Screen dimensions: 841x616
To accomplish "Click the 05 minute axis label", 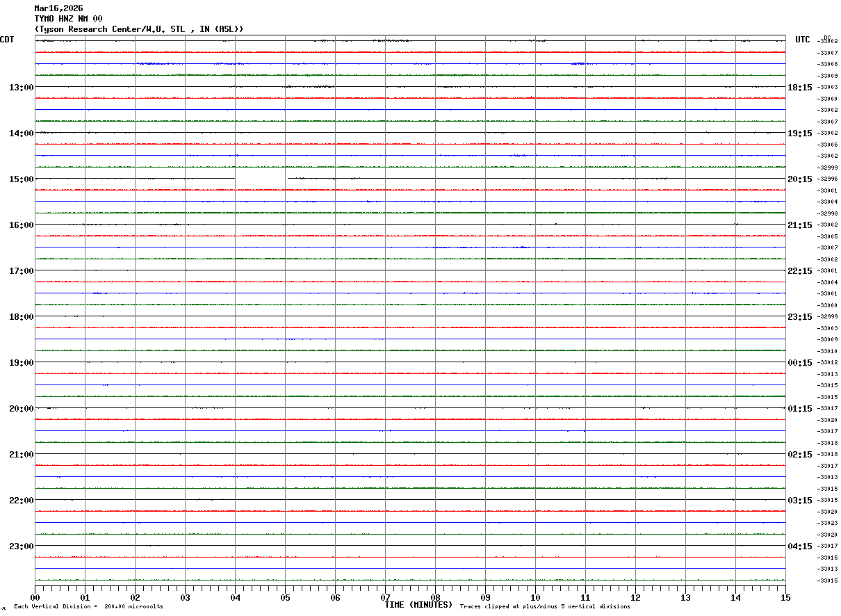I will (x=285, y=598).
